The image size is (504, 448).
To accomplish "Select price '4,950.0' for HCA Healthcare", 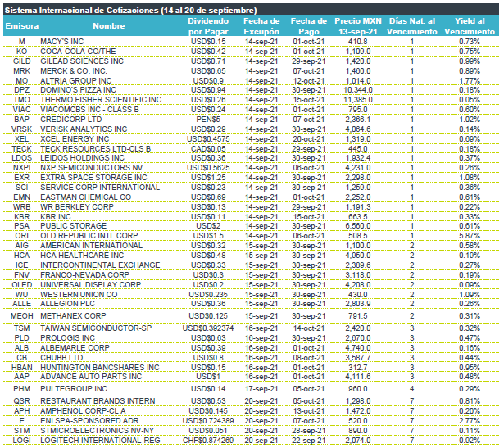I will 358,256.
